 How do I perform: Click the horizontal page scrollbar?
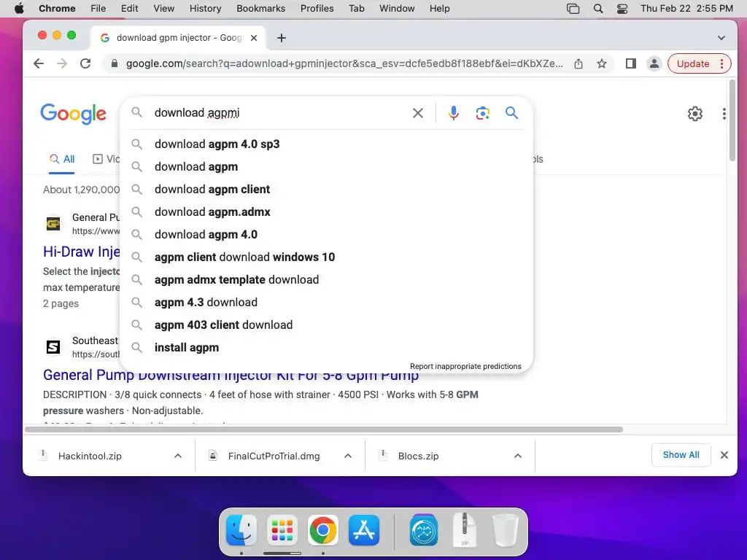coord(323,429)
